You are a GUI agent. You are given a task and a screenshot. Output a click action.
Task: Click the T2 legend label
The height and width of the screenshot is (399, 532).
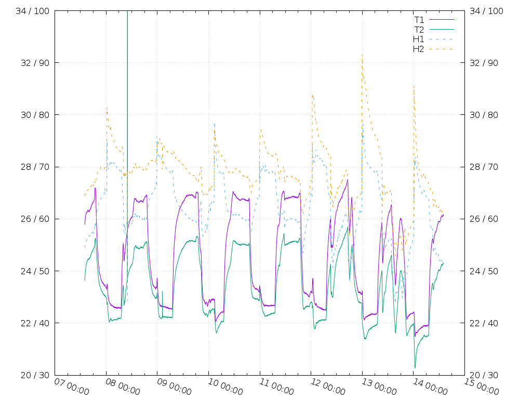point(419,30)
